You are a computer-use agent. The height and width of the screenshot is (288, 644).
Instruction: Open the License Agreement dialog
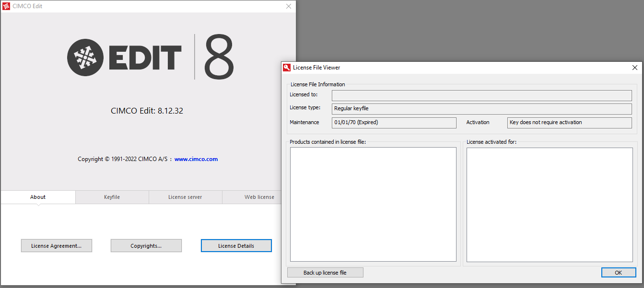(x=57, y=246)
